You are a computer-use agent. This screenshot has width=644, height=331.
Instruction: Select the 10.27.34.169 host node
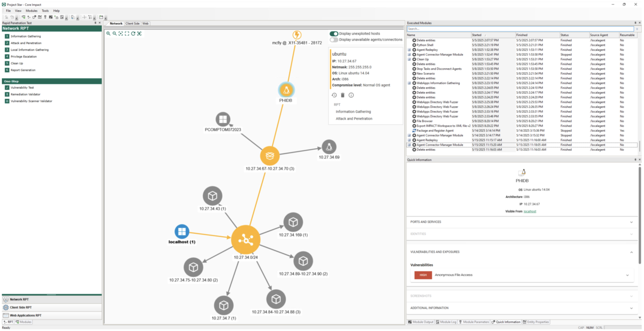[293, 222]
